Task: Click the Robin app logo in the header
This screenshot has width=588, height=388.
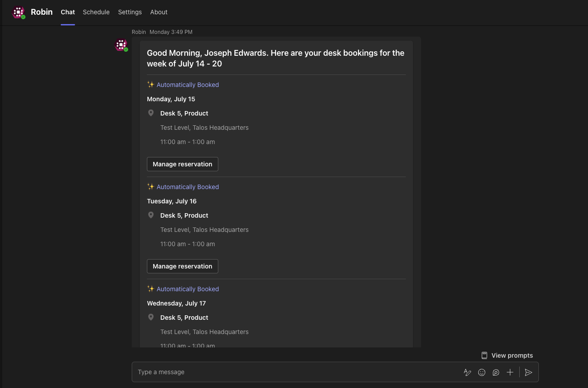Action: 18,12
